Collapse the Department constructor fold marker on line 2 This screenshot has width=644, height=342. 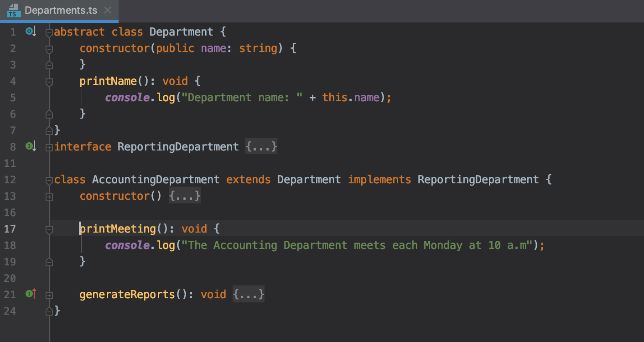tap(49, 49)
